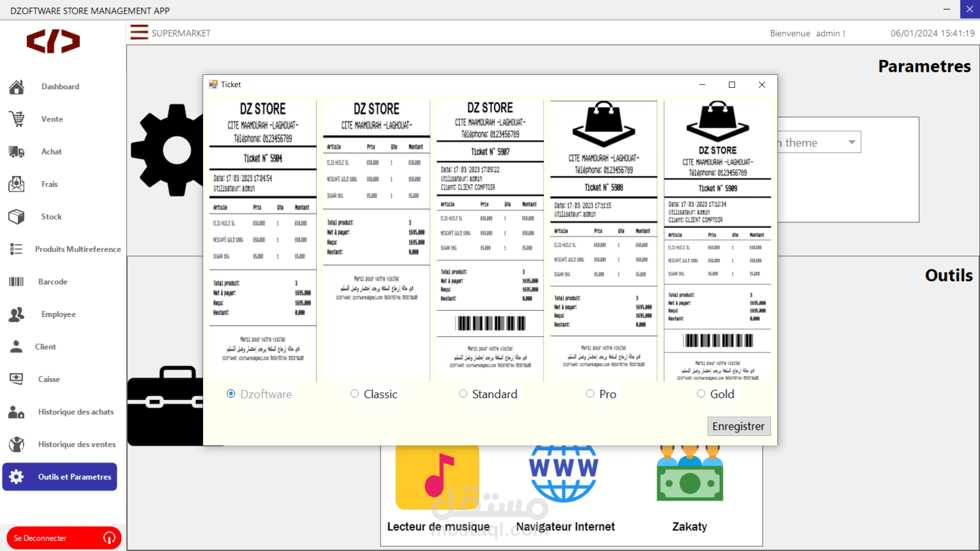Pick the Pro ticket template option
980x551 pixels.
(x=590, y=394)
